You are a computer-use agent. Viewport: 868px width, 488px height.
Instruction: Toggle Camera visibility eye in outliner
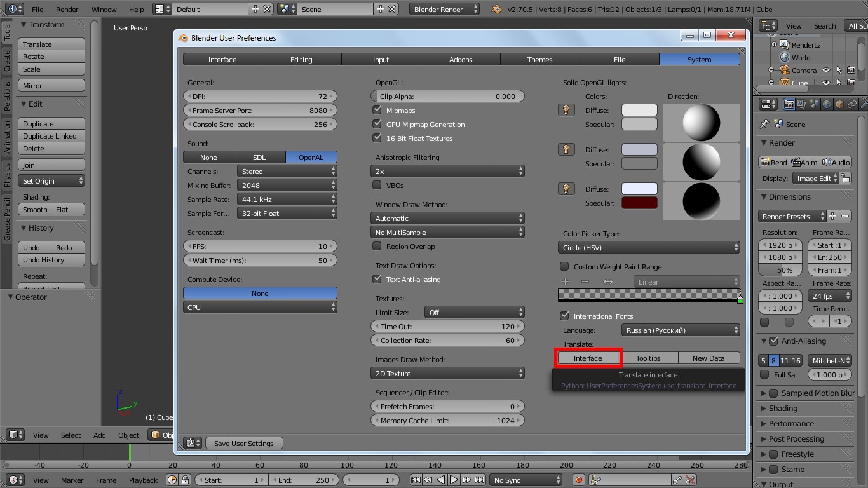click(826, 70)
